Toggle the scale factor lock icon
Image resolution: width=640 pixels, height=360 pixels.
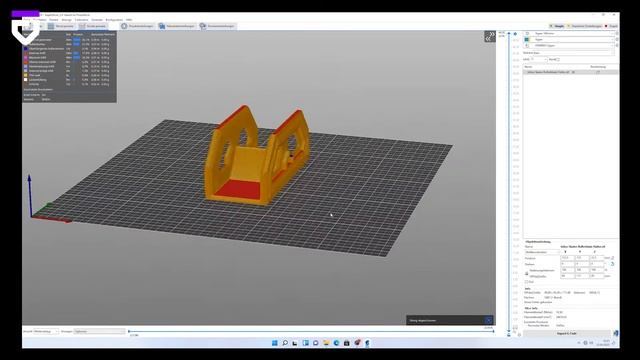tap(527, 273)
